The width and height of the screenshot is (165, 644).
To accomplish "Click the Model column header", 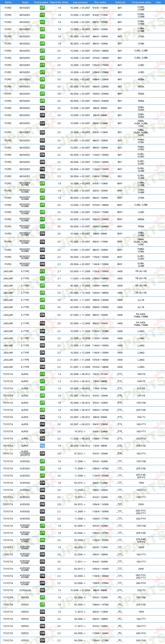I will coord(25,2).
